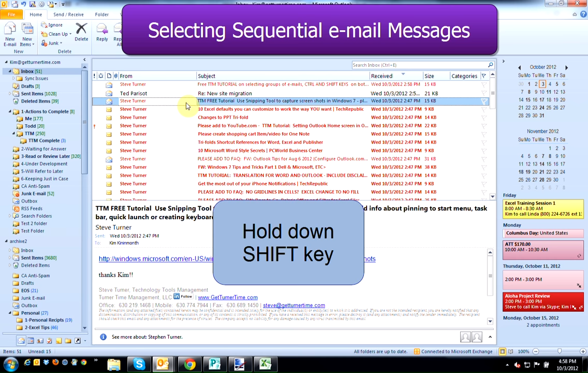The image size is (588, 373).
Task: Collapse the 1-Actions to Complete folder
Action: tap(10, 111)
